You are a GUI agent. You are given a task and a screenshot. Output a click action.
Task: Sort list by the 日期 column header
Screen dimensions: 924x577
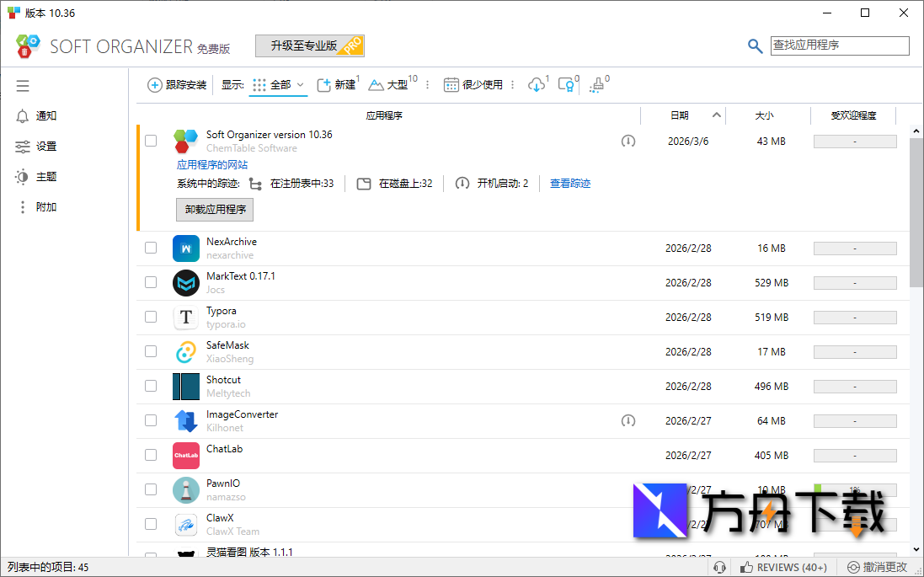point(680,115)
